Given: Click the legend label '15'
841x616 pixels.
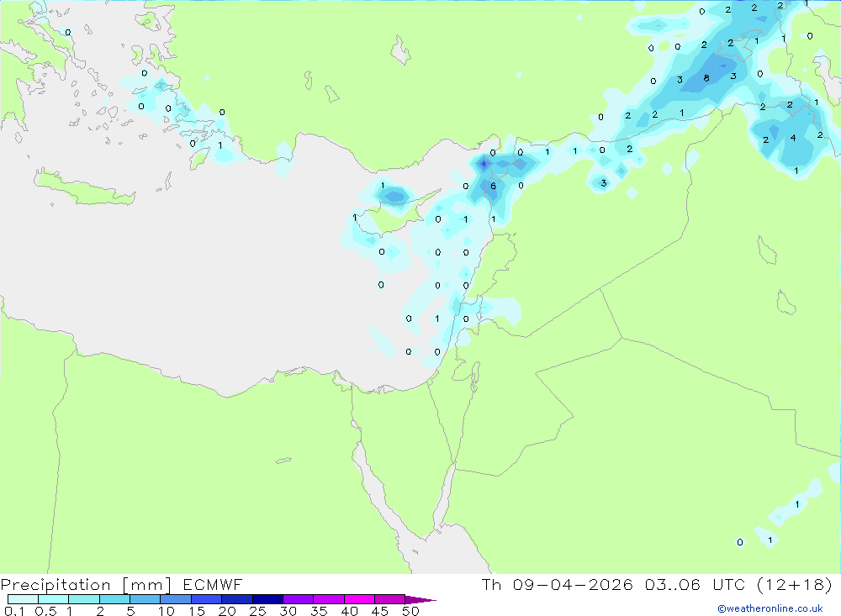Looking at the screenshot, I should click(197, 611).
